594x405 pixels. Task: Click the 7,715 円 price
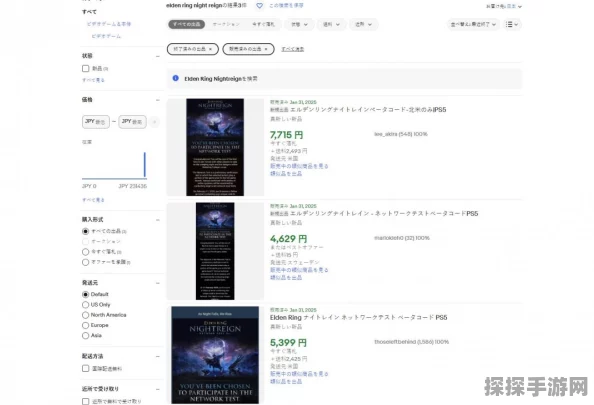click(286, 135)
